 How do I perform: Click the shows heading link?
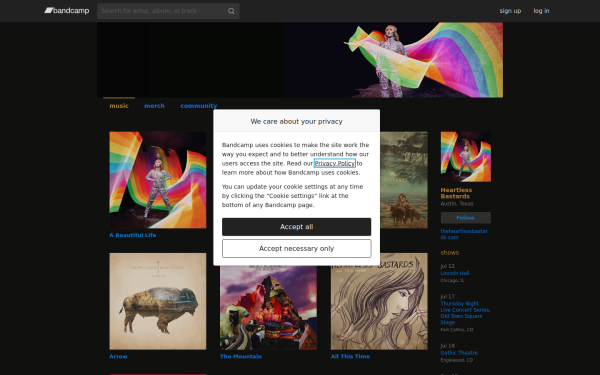[x=450, y=253]
